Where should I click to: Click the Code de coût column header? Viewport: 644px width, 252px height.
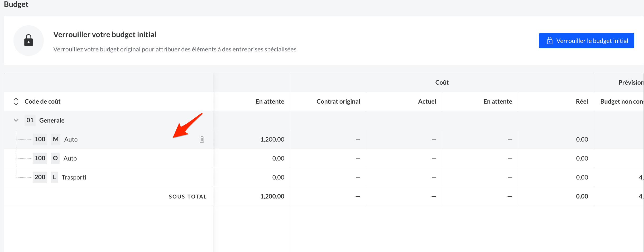point(42,101)
